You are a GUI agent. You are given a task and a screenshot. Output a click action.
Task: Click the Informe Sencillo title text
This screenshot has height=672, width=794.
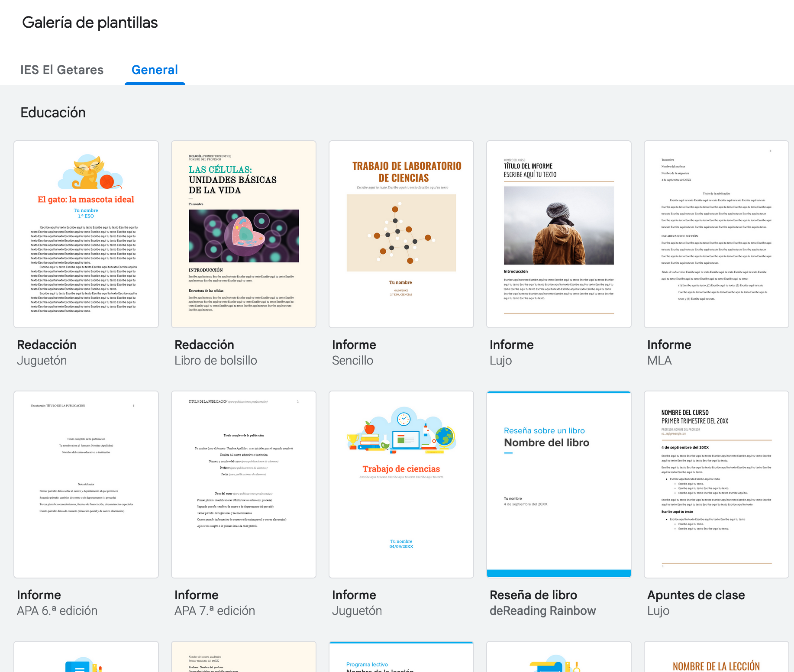click(354, 345)
